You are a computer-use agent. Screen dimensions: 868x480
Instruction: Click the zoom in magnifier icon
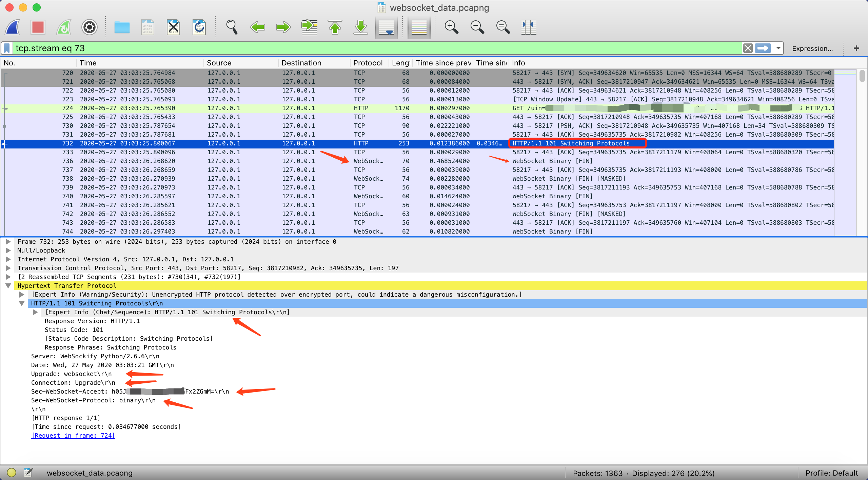tap(451, 27)
